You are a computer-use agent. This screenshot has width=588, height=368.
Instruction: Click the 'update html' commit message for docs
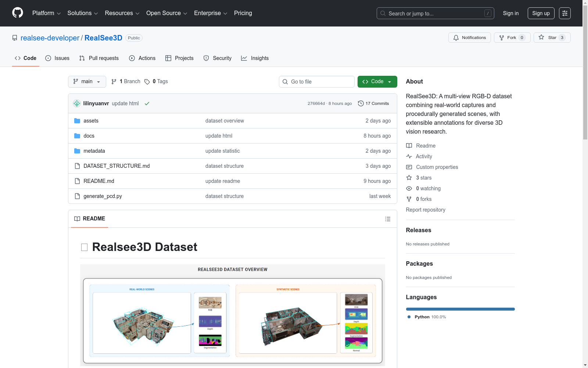click(219, 136)
